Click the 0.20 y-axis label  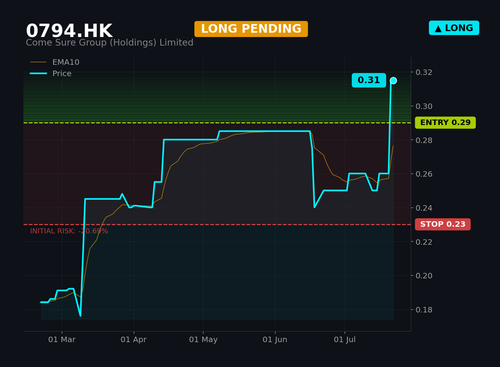(424, 276)
